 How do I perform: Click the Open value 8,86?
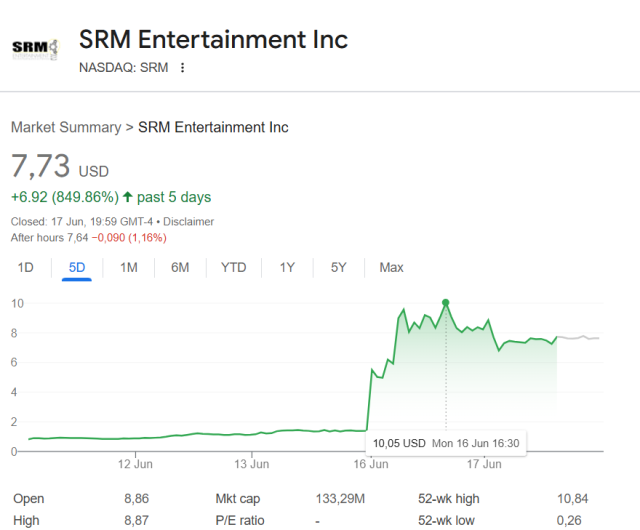click(136, 499)
